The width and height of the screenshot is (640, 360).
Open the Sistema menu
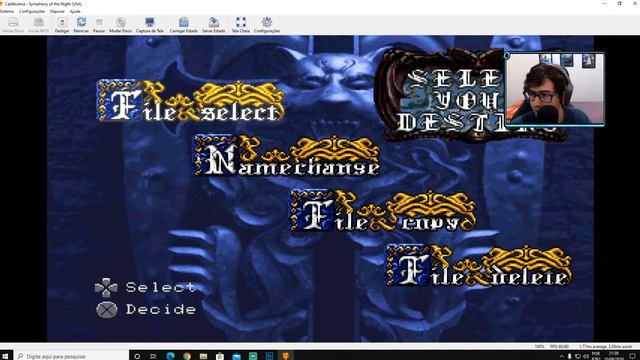click(x=7, y=11)
